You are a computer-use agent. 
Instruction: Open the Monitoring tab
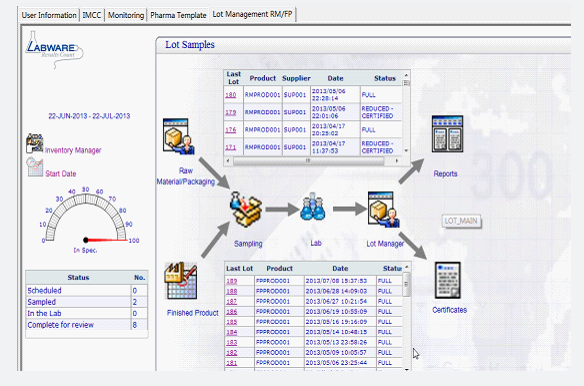(126, 15)
